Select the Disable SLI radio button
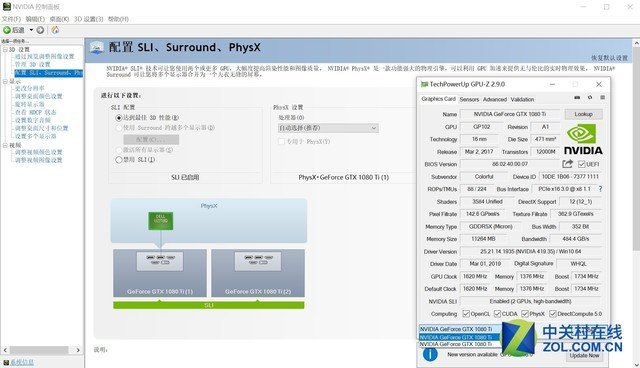This screenshot has width=640, height=368. [119, 160]
